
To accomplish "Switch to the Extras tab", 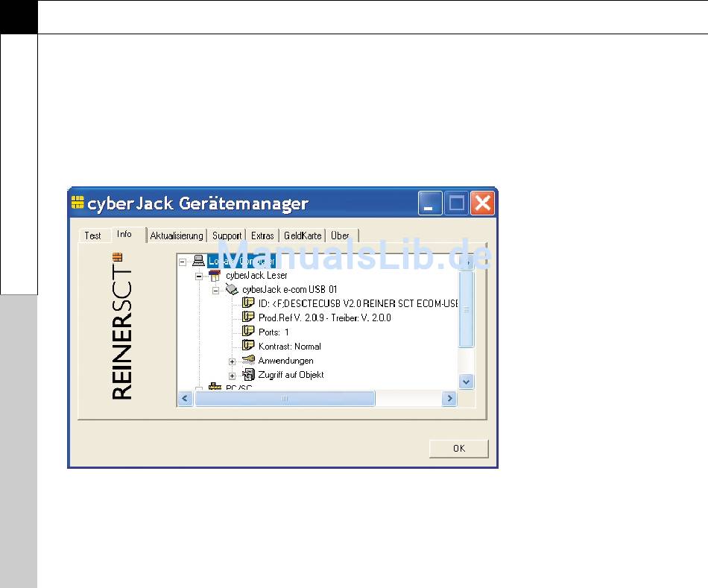I will [262, 235].
